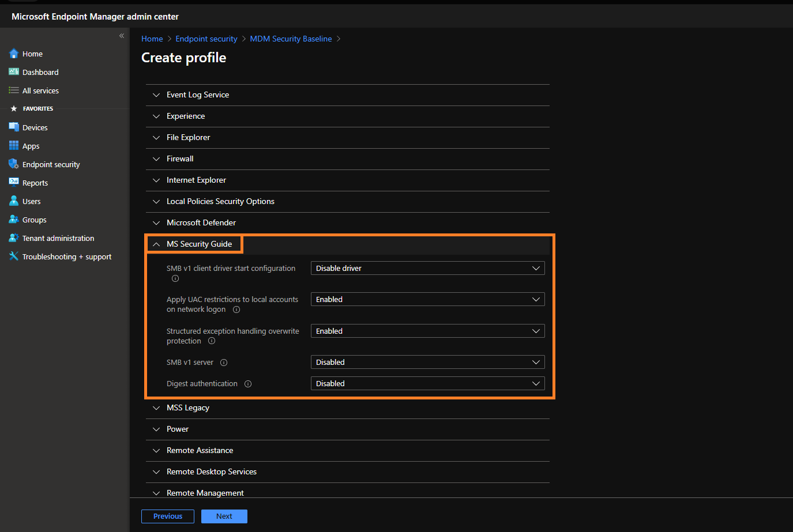This screenshot has width=793, height=532.
Task: Open Apply UAC restrictions dropdown
Action: click(428, 299)
